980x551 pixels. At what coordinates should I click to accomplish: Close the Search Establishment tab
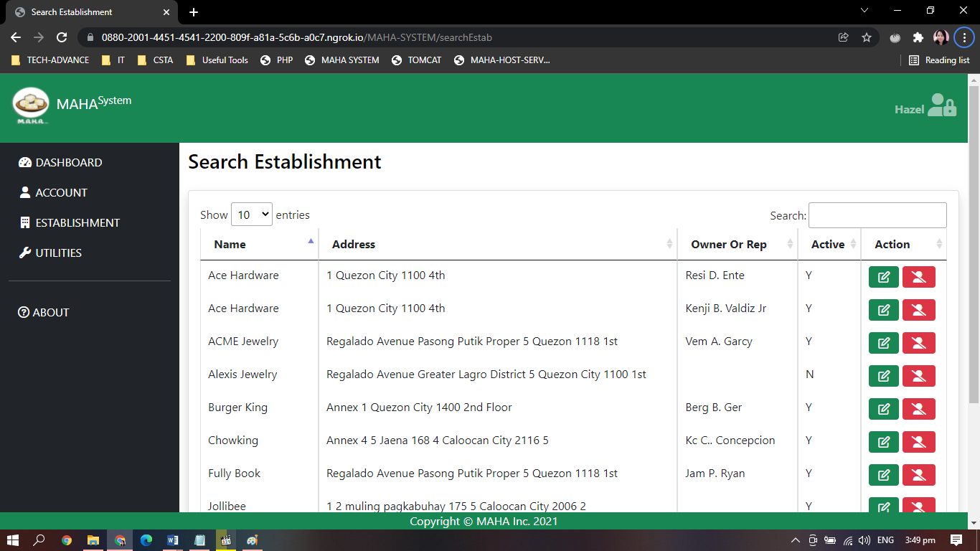coord(166,12)
